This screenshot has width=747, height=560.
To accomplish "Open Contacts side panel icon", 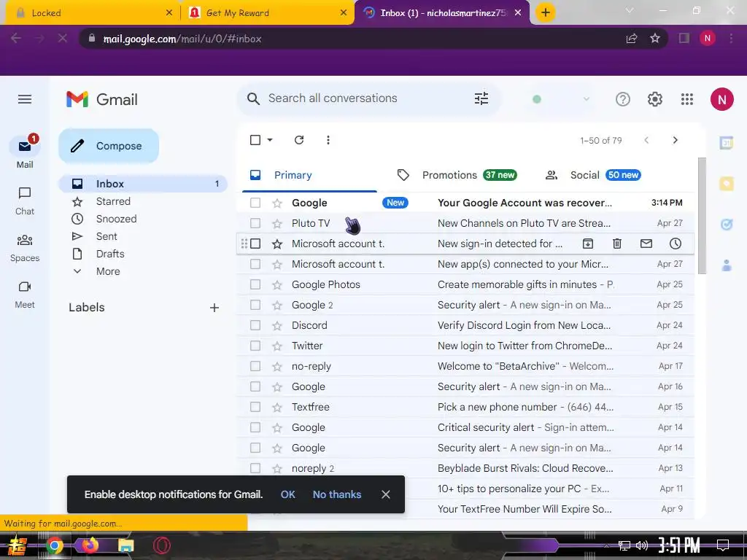I will coord(726,265).
